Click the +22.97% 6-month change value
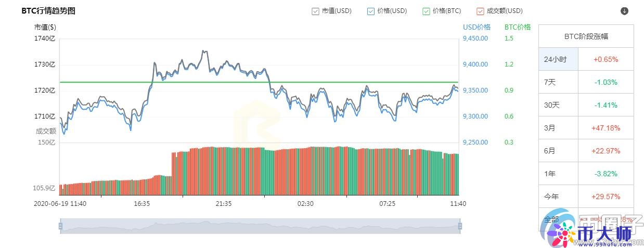The height and width of the screenshot is (248, 644). tap(606, 151)
